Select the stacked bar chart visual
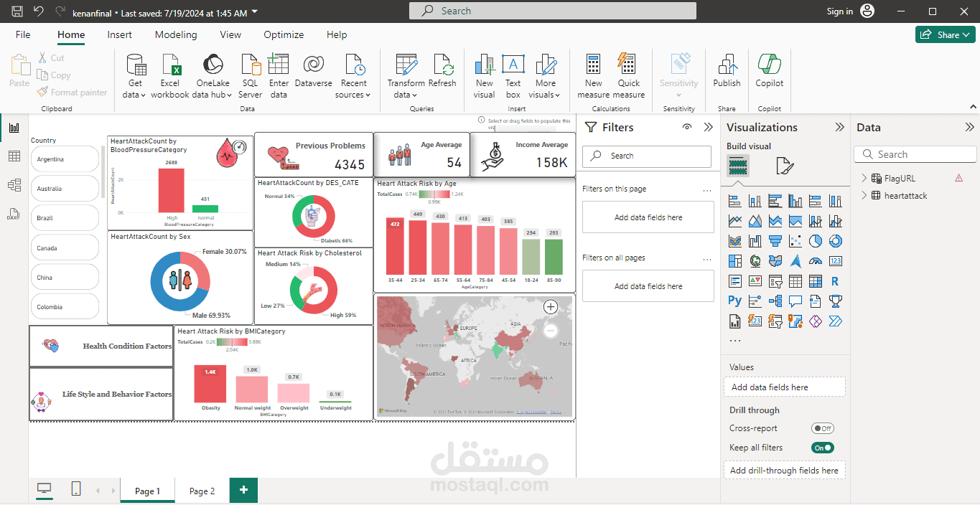Image resolution: width=980 pixels, height=505 pixels. pos(734,201)
